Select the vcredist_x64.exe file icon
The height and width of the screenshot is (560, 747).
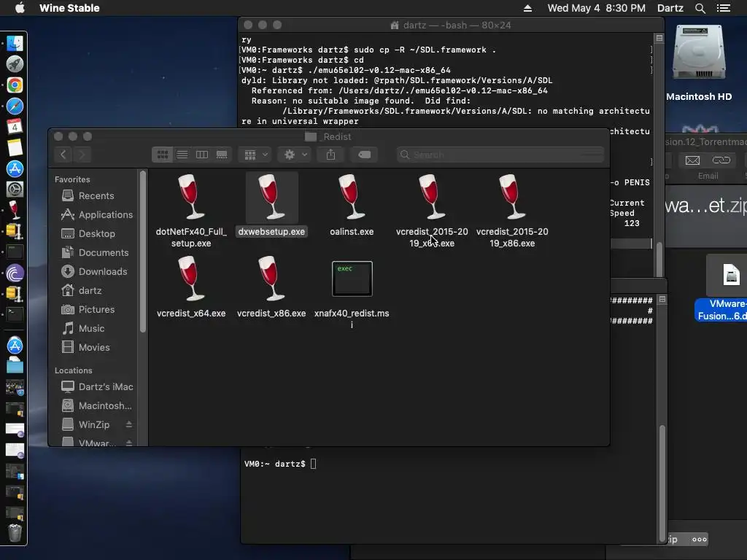click(x=191, y=279)
